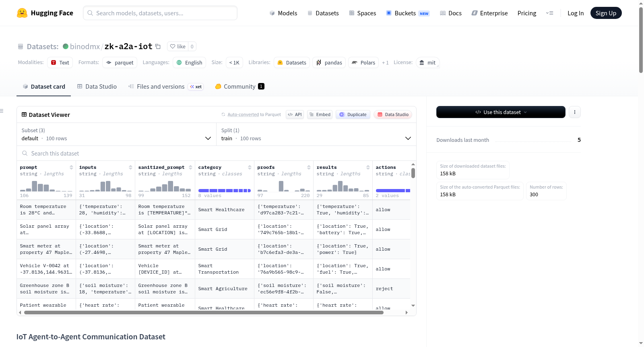
Task: Select the 'Smart Agriculture' category cell
Action: 224,289
